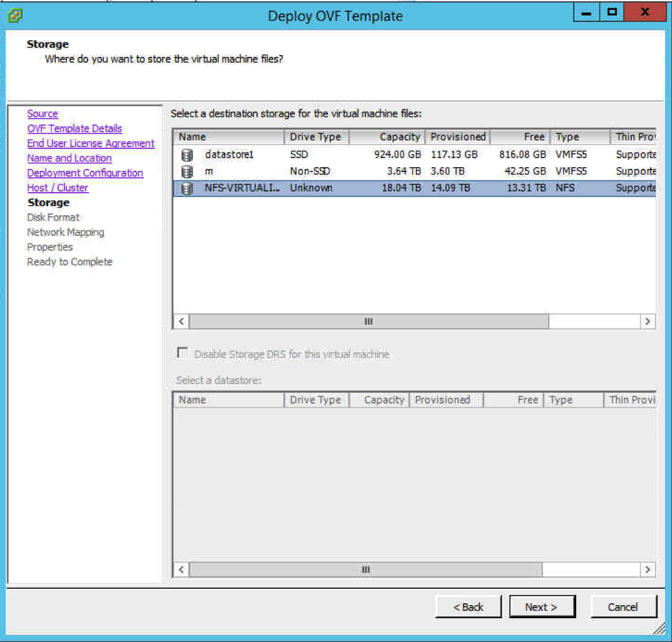Viewport: 672px width, 642px height.
Task: Sort upper list by Drive Type column
Action: click(315, 137)
